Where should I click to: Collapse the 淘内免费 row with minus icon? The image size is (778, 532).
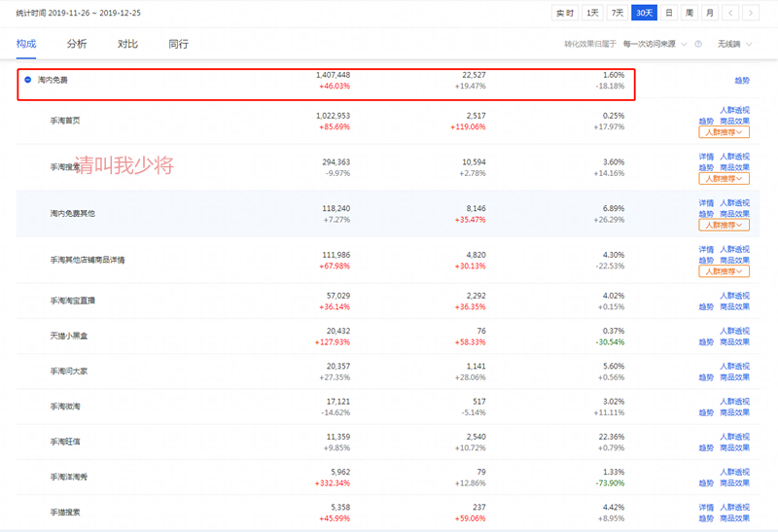(x=27, y=80)
